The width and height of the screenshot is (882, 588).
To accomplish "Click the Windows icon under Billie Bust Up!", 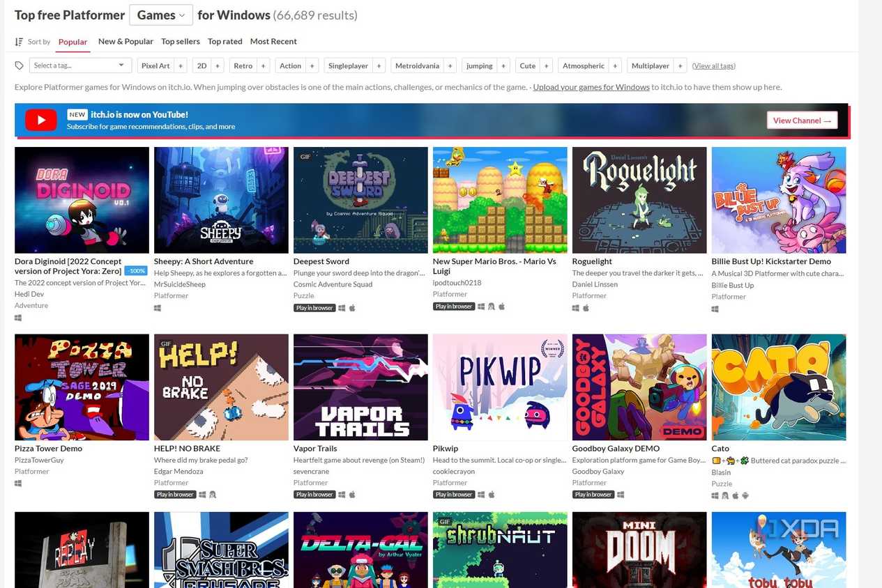I will (x=715, y=309).
